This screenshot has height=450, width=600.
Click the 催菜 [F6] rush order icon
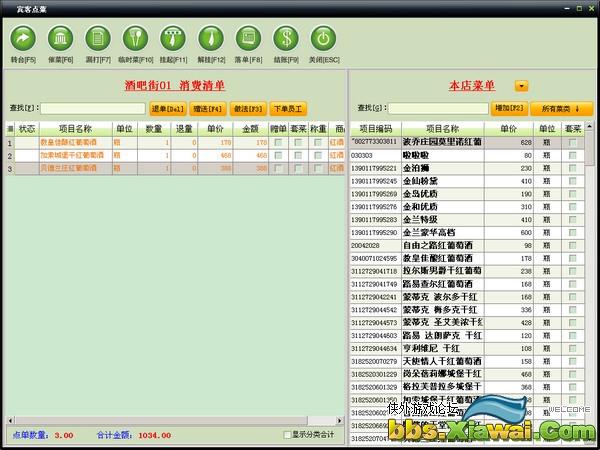coord(60,39)
